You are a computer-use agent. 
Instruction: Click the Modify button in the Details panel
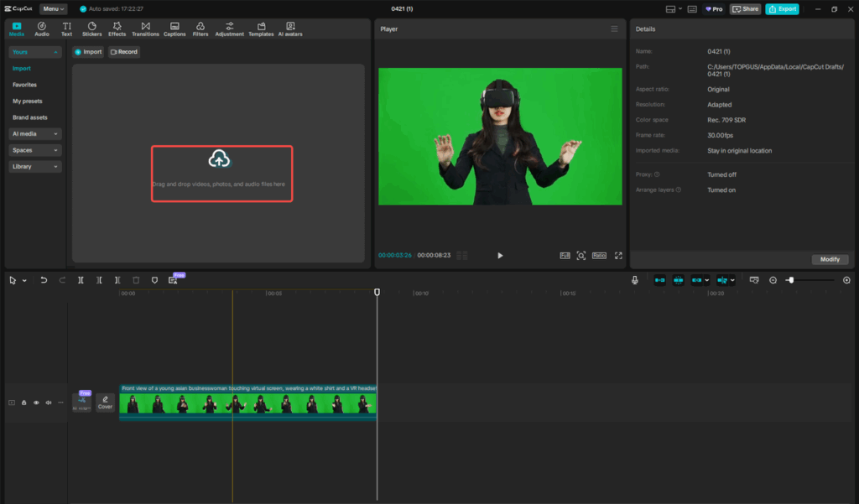830,259
